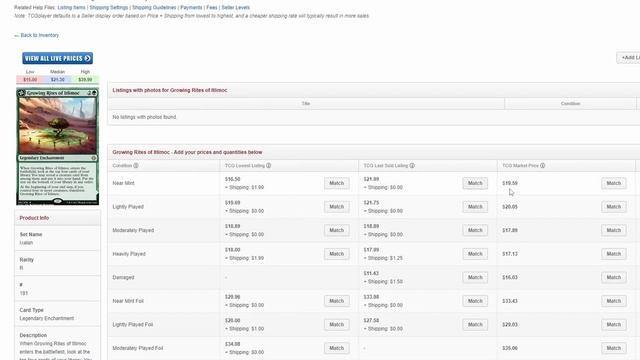This screenshot has height=360, width=640.
Task: Match Heavily Played last sold price
Action: coord(475,254)
